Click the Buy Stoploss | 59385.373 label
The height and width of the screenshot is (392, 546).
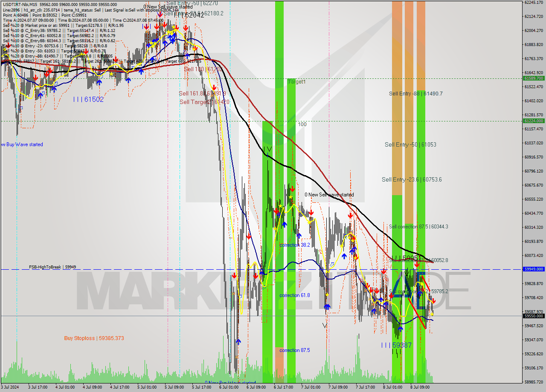click(94, 338)
